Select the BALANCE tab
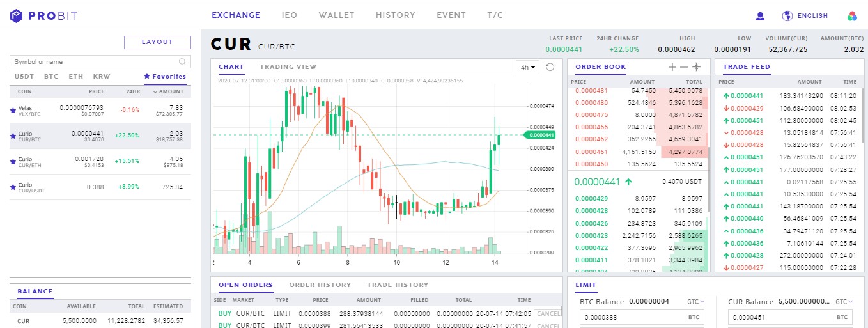The height and width of the screenshot is (328, 868). (35, 291)
